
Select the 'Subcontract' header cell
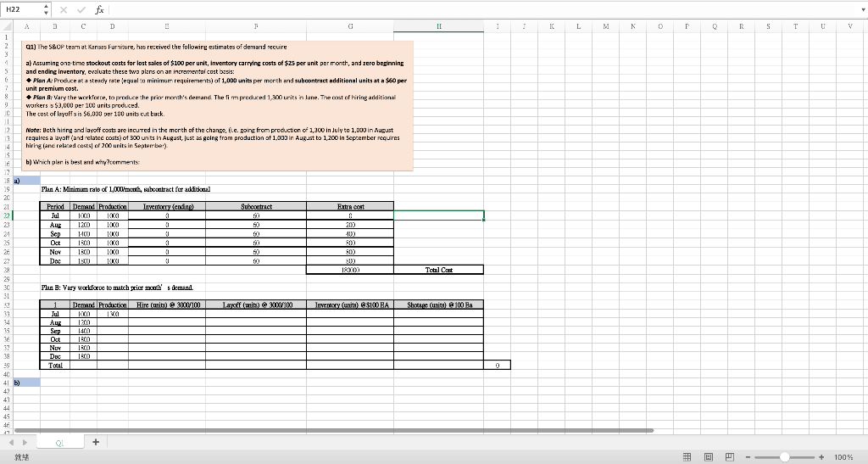click(256, 206)
